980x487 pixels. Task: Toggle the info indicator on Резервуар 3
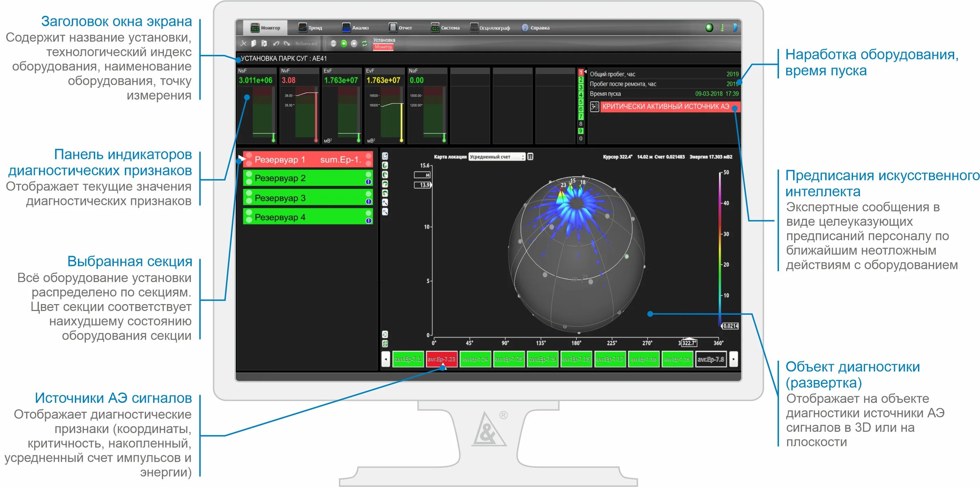click(368, 202)
